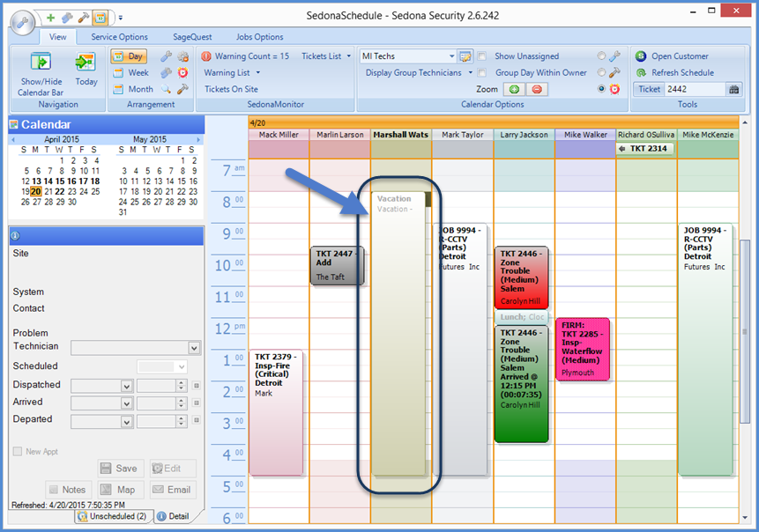This screenshot has height=532, width=759.
Task: Expand the Tickets List dropdown
Action: (x=348, y=56)
